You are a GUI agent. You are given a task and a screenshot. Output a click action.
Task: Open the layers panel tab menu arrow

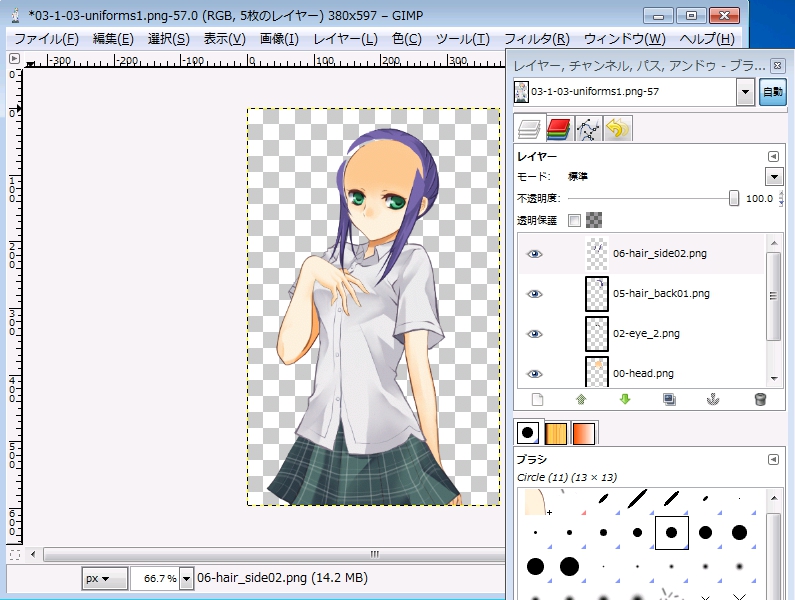tap(773, 156)
